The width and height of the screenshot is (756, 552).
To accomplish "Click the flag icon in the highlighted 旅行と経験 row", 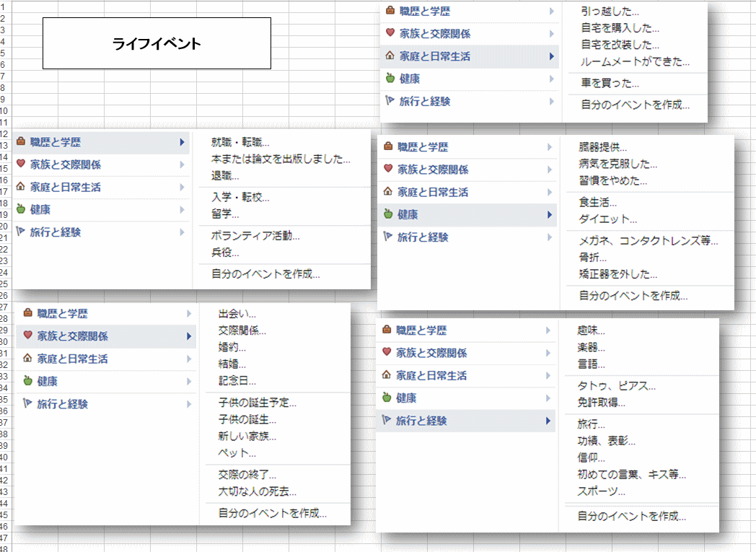I will click(387, 421).
